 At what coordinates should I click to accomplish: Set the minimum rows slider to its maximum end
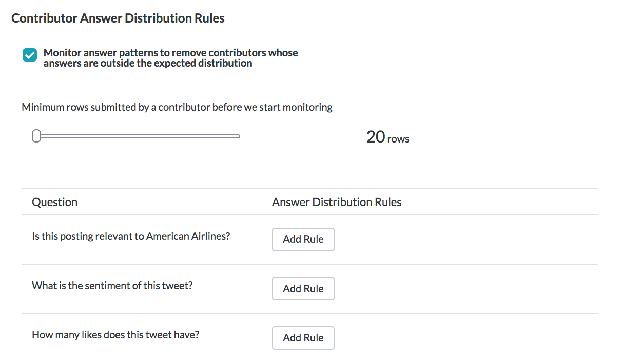pyautogui.click(x=238, y=136)
